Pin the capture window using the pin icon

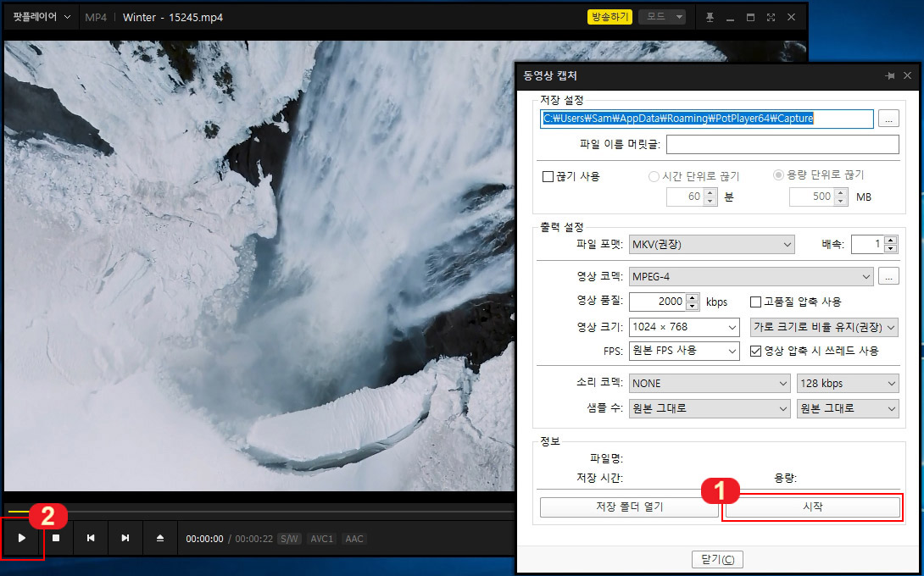tap(889, 75)
